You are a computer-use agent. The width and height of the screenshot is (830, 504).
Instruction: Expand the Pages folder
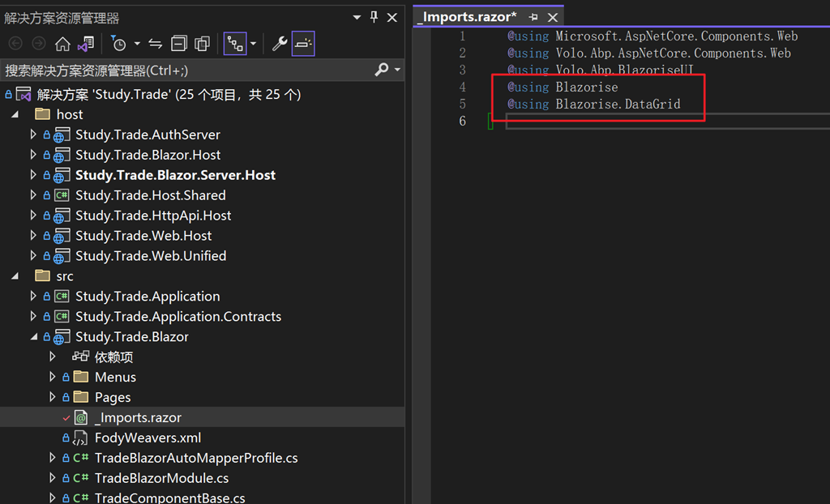pos(53,397)
